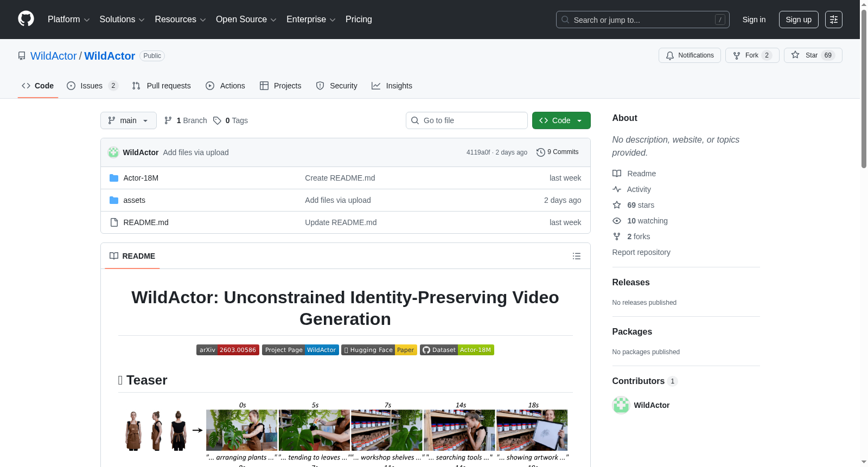The height and width of the screenshot is (467, 868).
Task: Click the Actor-18M folder icon
Action: [114, 178]
